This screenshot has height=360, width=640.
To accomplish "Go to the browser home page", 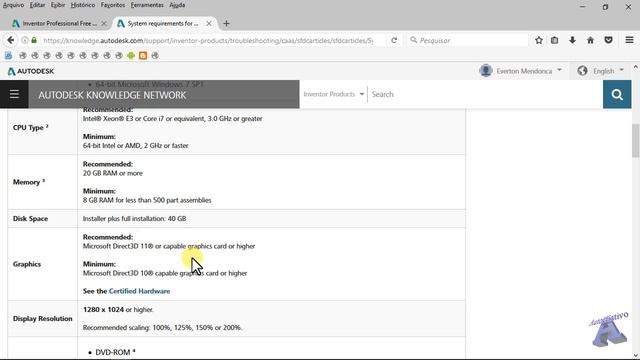I will (x=590, y=40).
